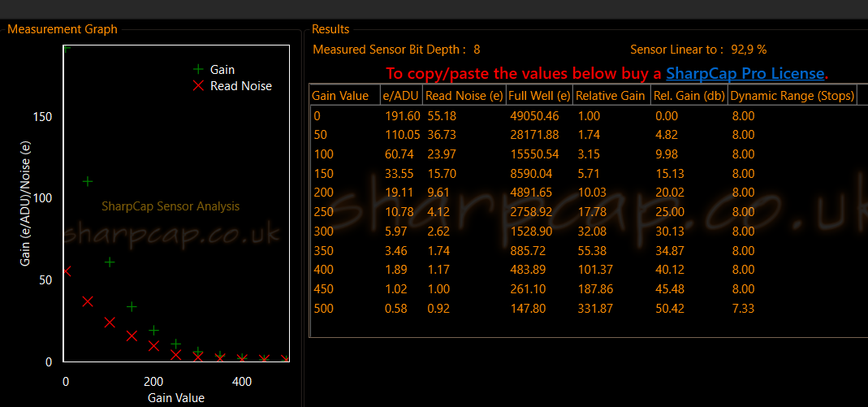Select full well cell 885.72
The height and width of the screenshot is (407, 868).
pos(528,250)
